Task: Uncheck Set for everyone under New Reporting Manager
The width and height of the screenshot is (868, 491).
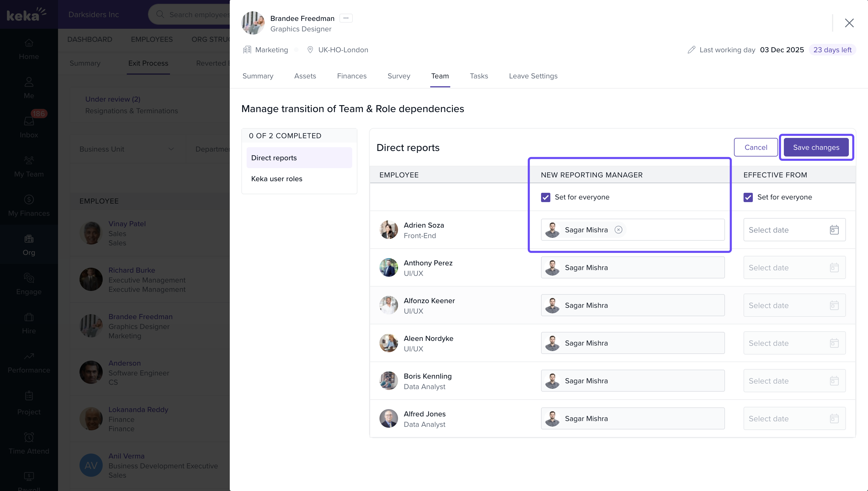Action: pos(545,197)
